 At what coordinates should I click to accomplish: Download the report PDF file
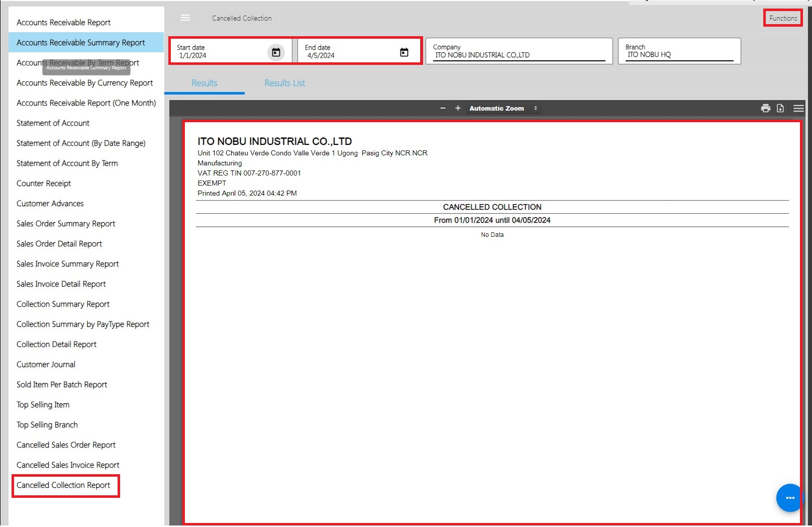click(780, 108)
